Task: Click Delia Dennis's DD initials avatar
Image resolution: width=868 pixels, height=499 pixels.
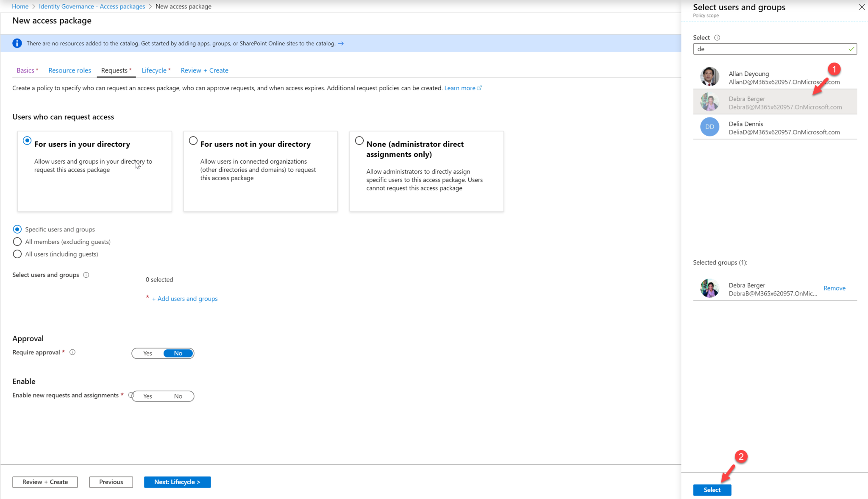Action: click(x=709, y=127)
